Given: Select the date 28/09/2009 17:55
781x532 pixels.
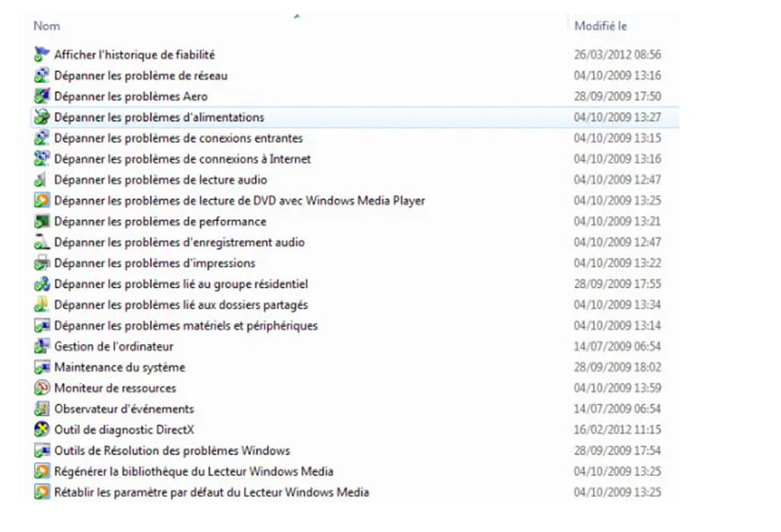Looking at the screenshot, I should click(617, 284).
